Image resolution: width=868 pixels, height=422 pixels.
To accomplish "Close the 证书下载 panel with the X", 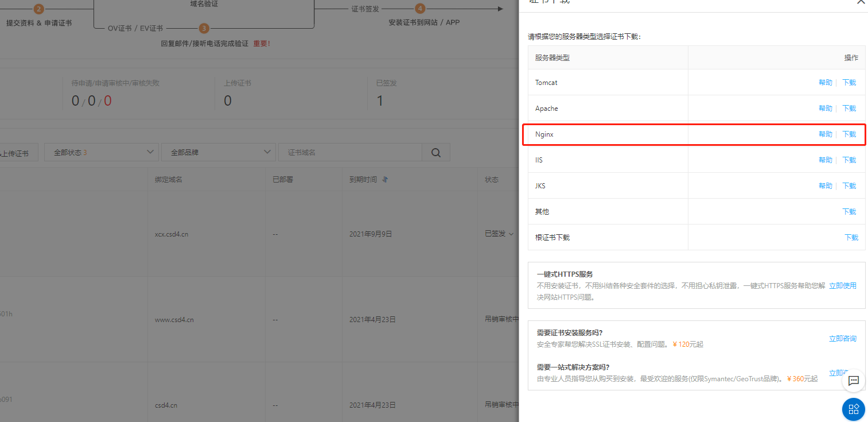I will point(861,2).
